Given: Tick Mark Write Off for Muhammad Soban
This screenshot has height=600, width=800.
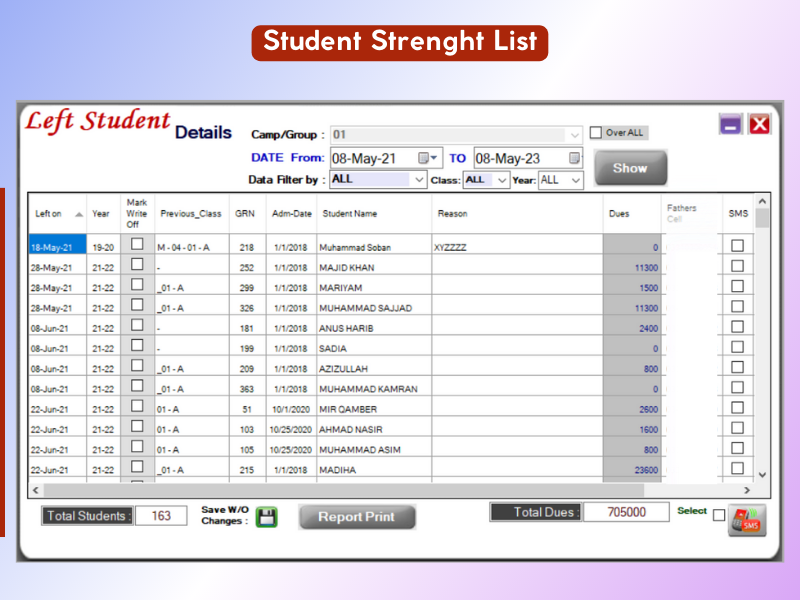Looking at the screenshot, I should tap(137, 245).
